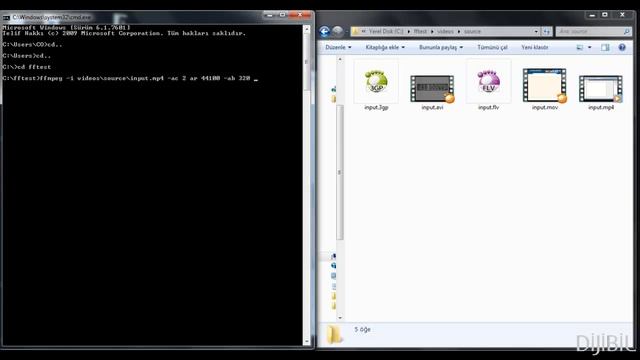Click the fftest breadcrumb in address bar
The height and width of the screenshot is (360, 640).
tap(420, 31)
